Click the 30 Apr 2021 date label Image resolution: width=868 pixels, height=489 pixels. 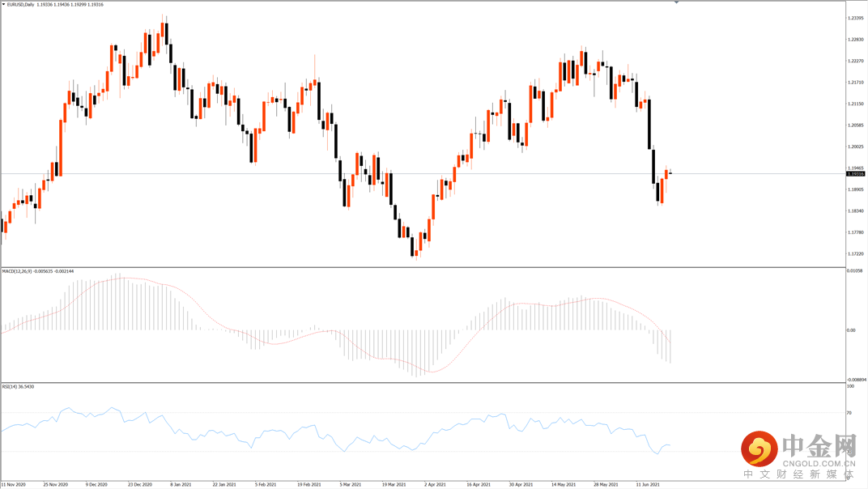[x=521, y=485]
